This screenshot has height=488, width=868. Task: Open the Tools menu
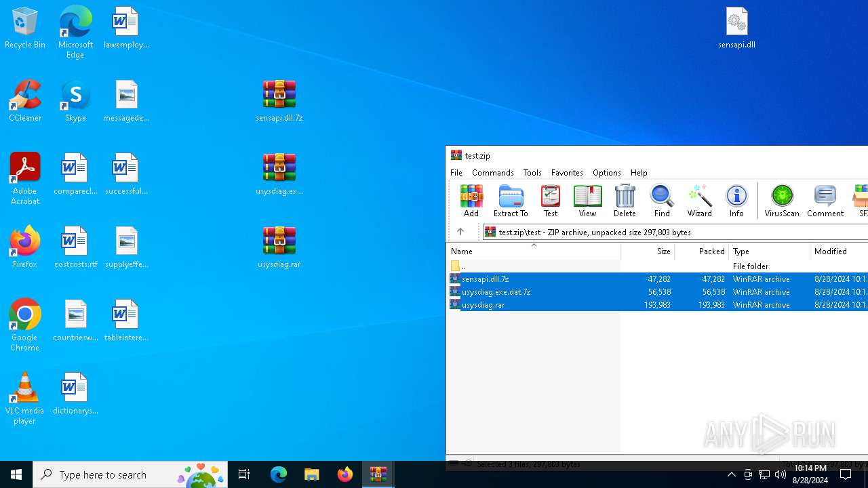pyautogui.click(x=532, y=173)
